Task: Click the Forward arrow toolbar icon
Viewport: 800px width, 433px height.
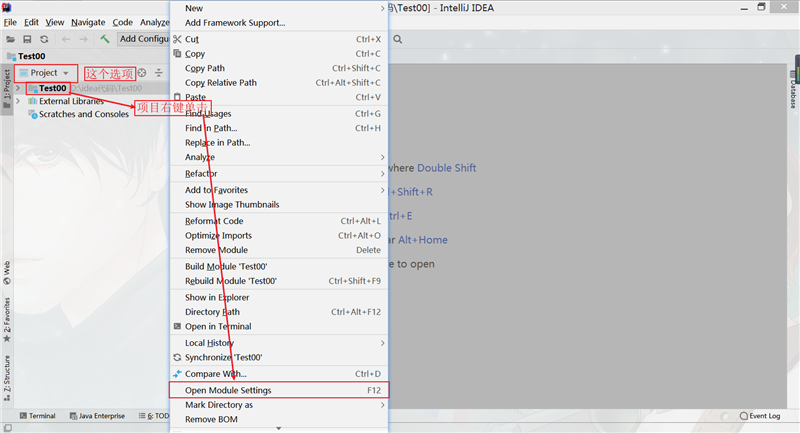Action: tap(83, 39)
